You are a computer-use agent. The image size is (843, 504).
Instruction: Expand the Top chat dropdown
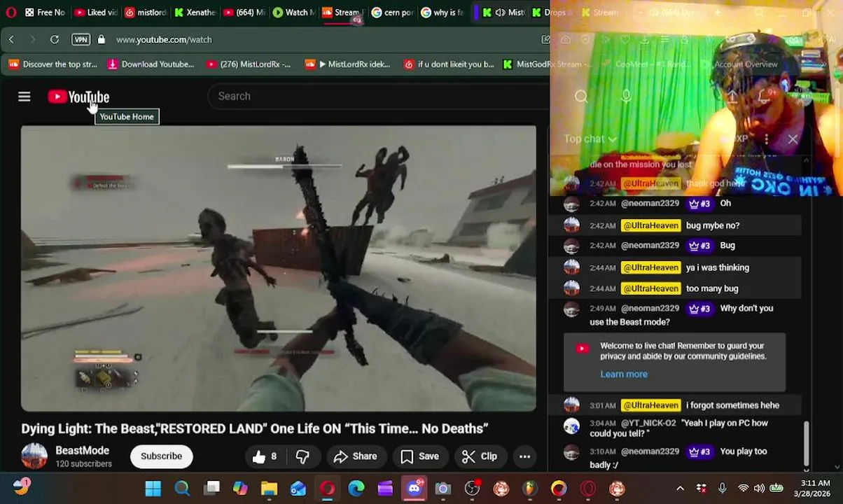coord(590,139)
